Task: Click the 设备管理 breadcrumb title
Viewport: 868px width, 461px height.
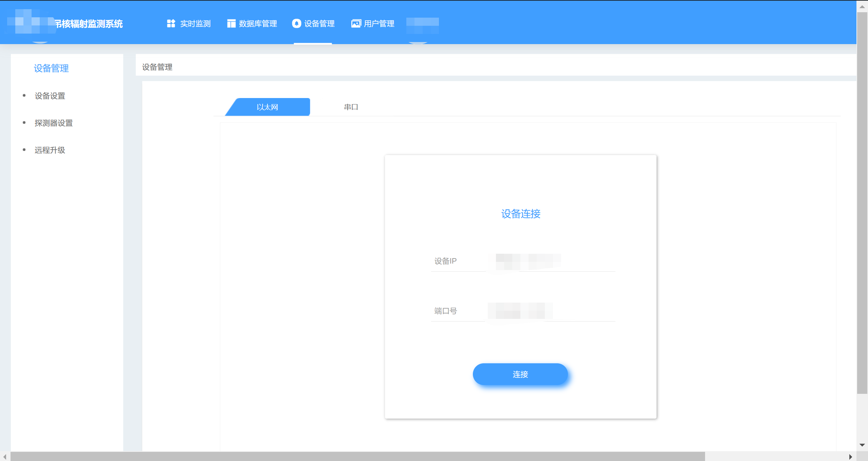Action: (157, 67)
